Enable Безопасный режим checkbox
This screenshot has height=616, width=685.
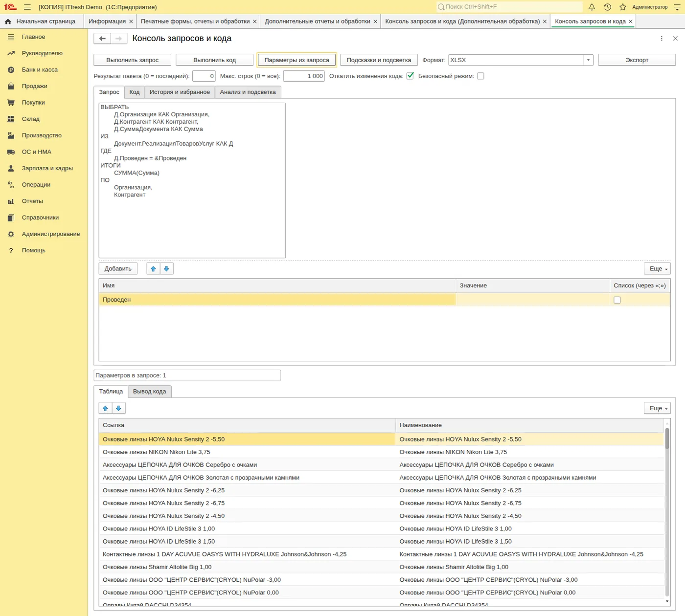(480, 76)
